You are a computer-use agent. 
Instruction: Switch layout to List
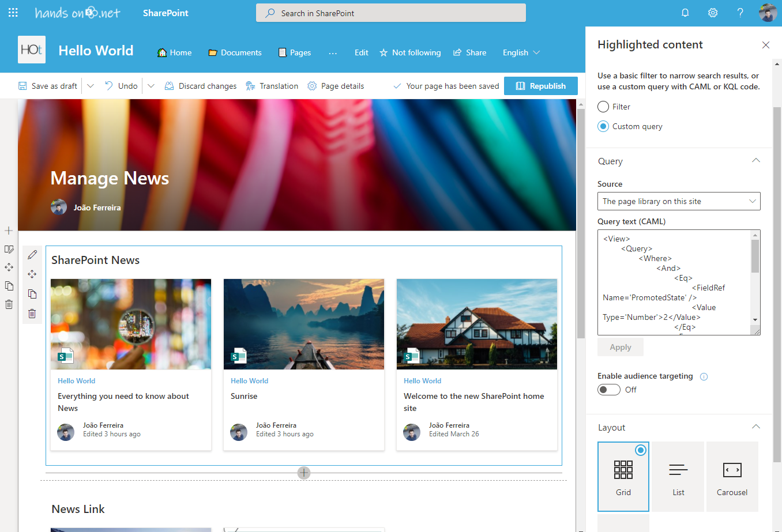678,477
